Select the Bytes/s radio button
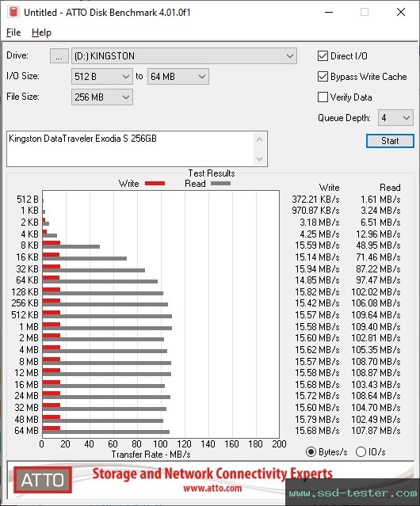 [311, 452]
